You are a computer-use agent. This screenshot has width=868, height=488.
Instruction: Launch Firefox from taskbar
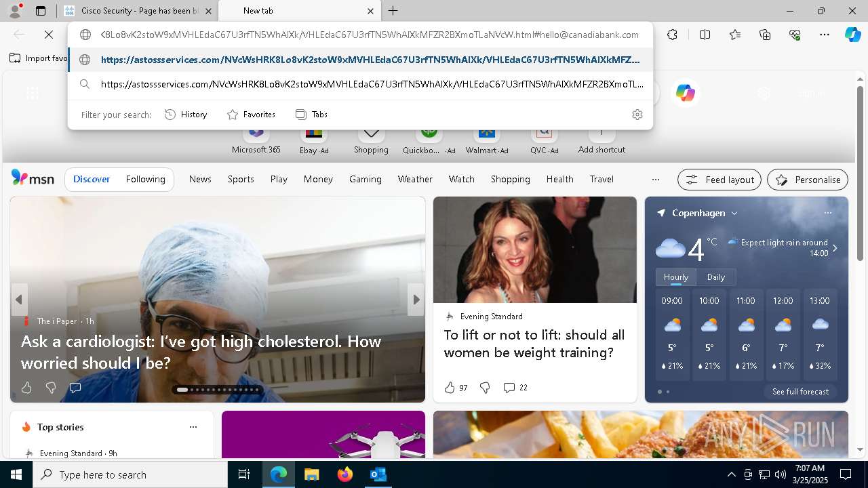345,474
